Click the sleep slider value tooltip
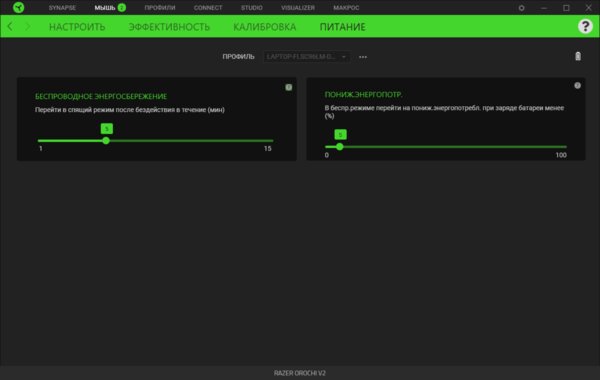600x380 pixels. click(x=107, y=129)
